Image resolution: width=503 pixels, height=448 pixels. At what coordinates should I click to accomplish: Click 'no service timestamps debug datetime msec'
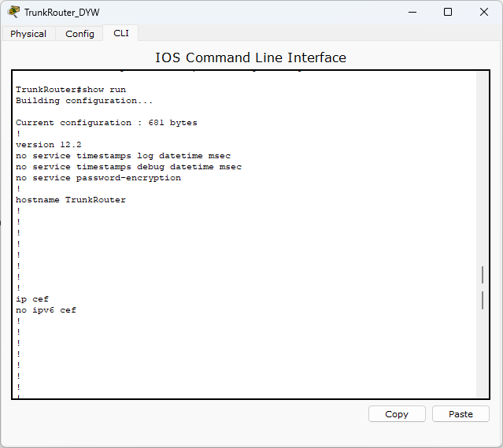click(128, 167)
